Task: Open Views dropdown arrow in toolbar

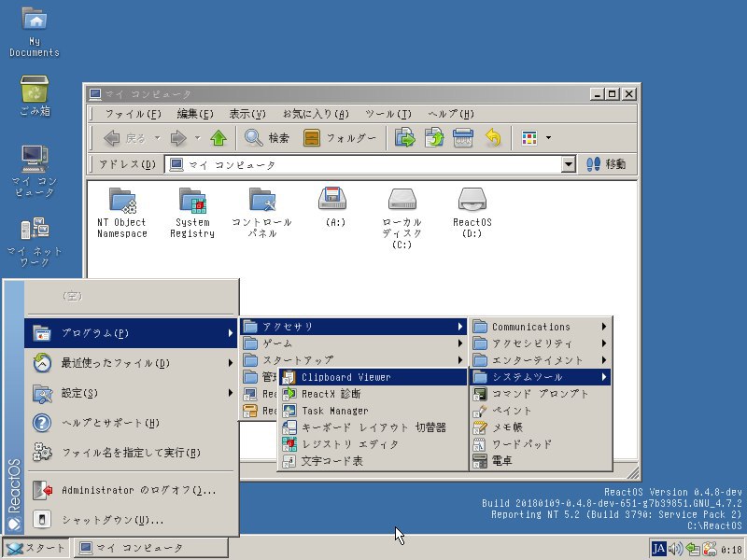Action: click(548, 138)
